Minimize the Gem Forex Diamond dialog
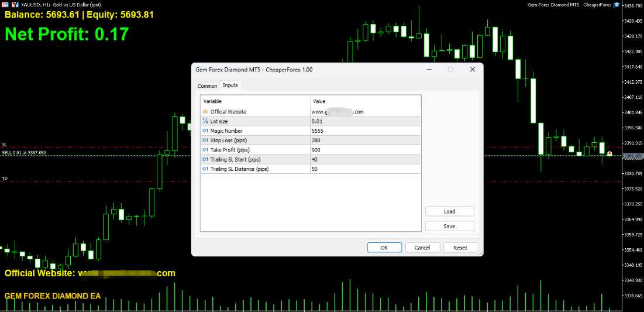The width and height of the screenshot is (644, 312). (x=429, y=70)
